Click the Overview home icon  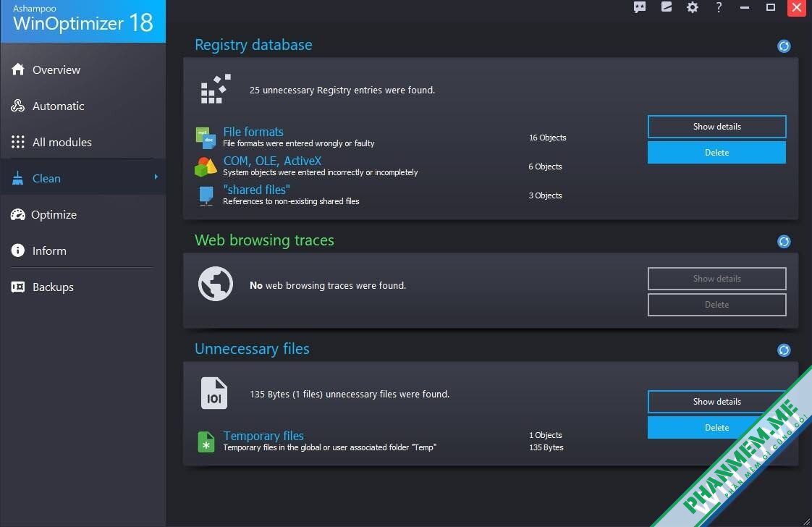18,69
